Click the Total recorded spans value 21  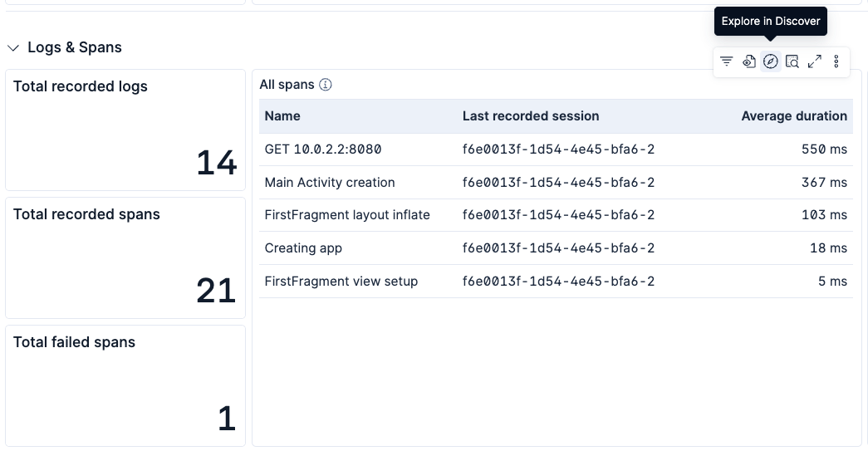(x=216, y=291)
